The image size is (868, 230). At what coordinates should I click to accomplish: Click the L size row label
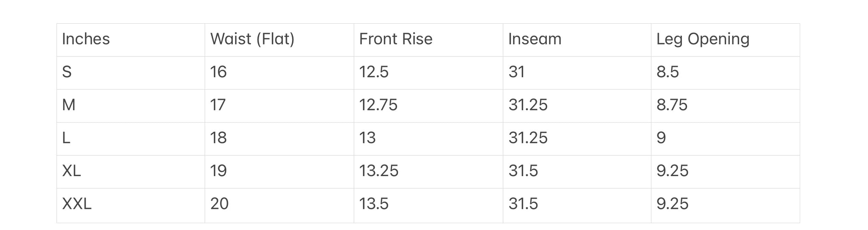coord(66,138)
